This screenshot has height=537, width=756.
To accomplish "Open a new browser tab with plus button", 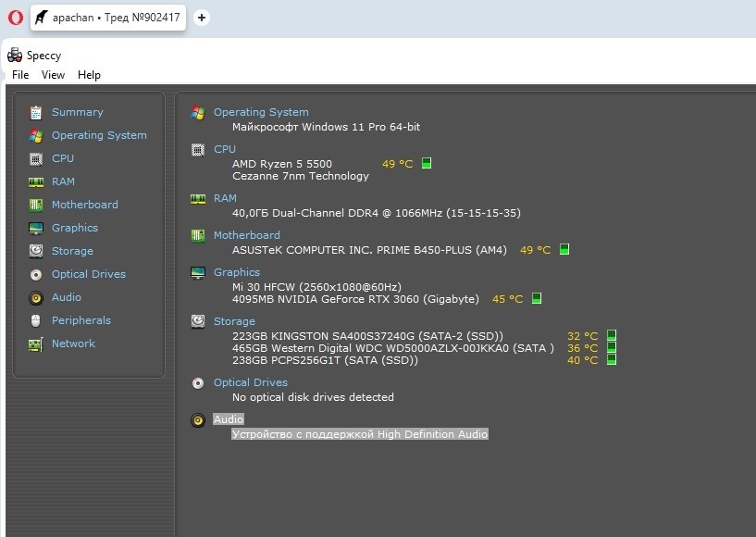I will click(202, 18).
